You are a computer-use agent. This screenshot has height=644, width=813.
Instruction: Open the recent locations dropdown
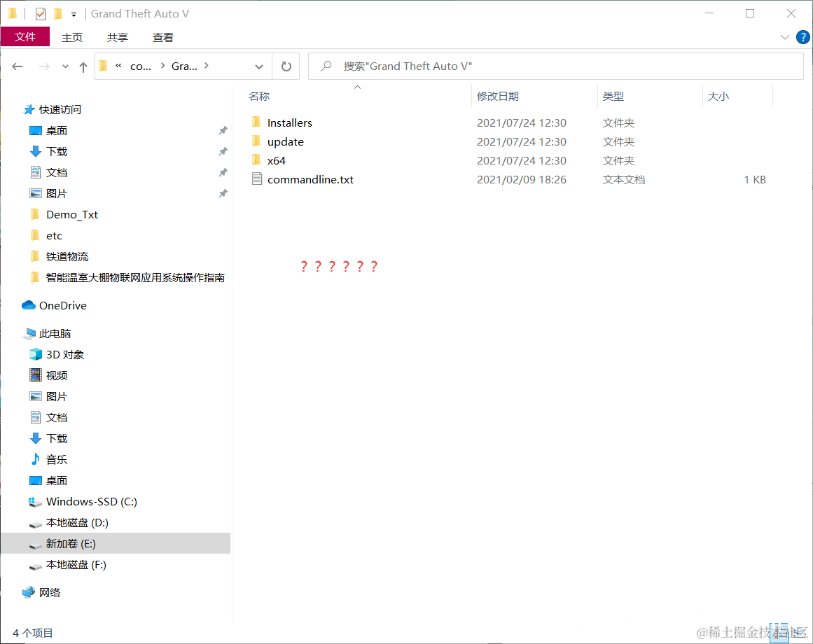[x=65, y=66]
